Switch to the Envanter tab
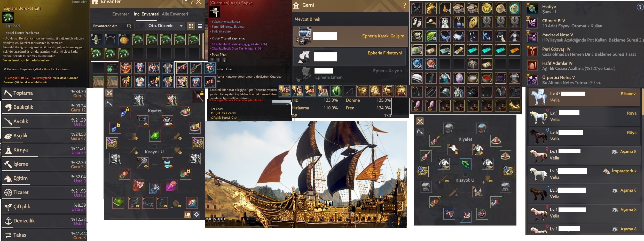Image resolution: width=644 pixels, height=241 pixels. click(121, 14)
